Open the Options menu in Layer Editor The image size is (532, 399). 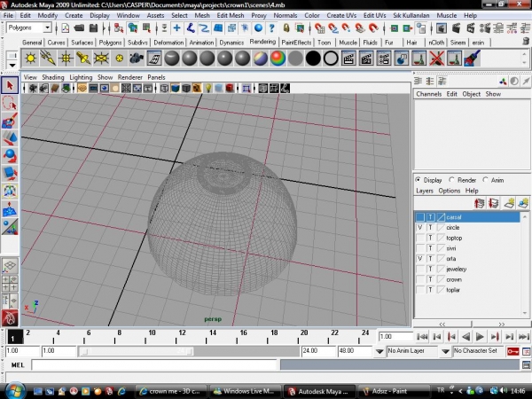(x=450, y=191)
